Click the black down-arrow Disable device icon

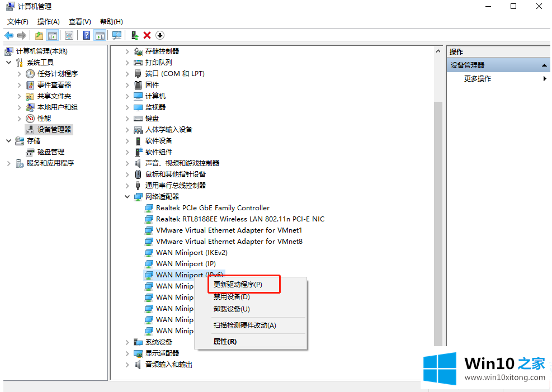coord(160,35)
